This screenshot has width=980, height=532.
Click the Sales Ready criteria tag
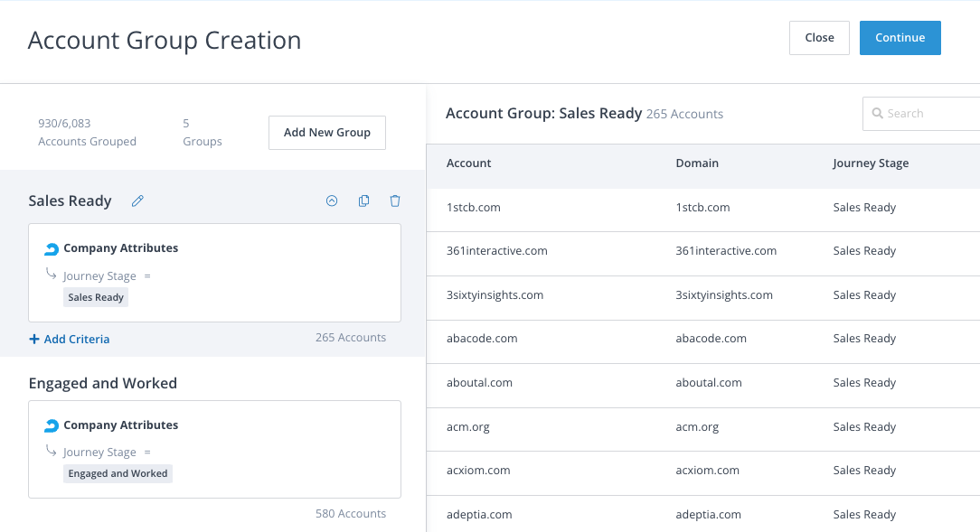(96, 297)
